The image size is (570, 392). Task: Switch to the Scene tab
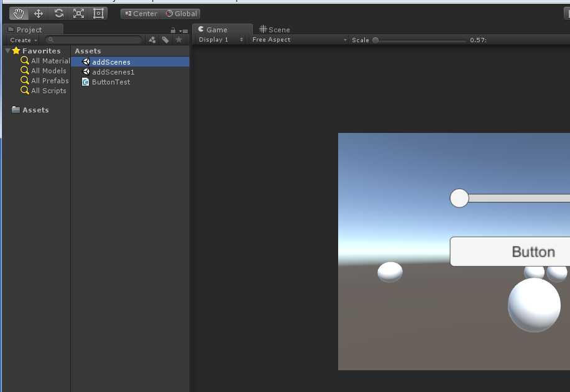click(x=275, y=29)
